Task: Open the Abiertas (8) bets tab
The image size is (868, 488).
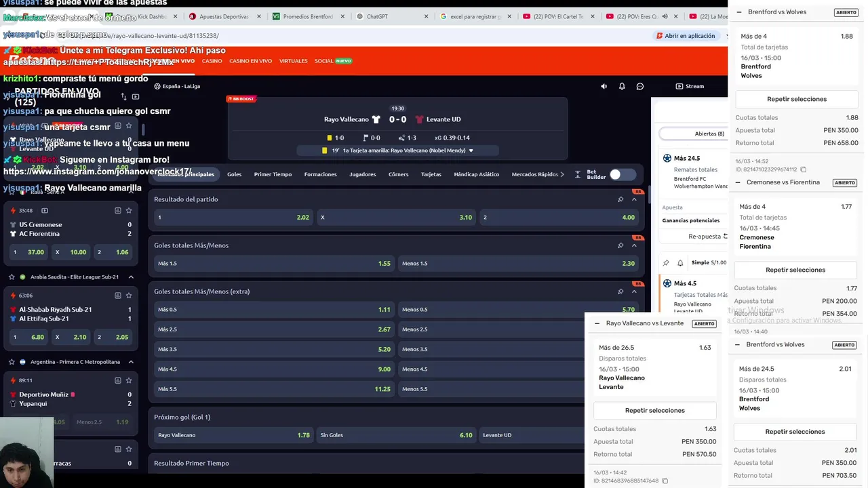Action: pyautogui.click(x=709, y=134)
